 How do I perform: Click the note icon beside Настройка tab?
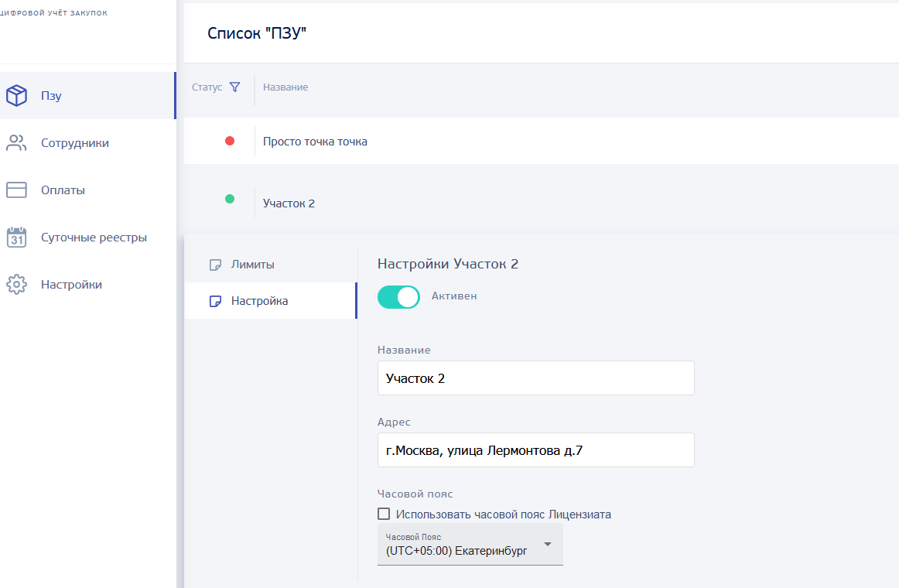(x=216, y=302)
